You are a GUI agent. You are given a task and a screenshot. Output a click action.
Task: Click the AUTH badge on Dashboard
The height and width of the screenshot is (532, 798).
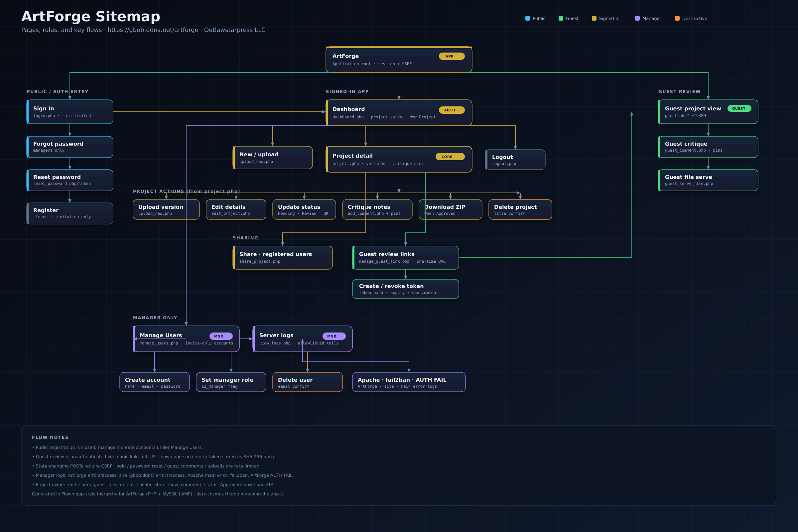(x=452, y=110)
